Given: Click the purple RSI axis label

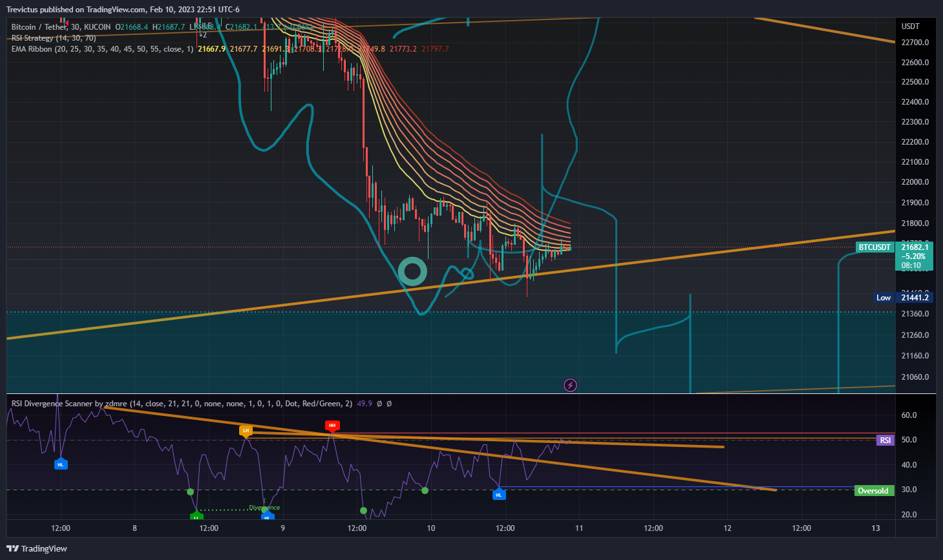Looking at the screenshot, I should (x=885, y=441).
